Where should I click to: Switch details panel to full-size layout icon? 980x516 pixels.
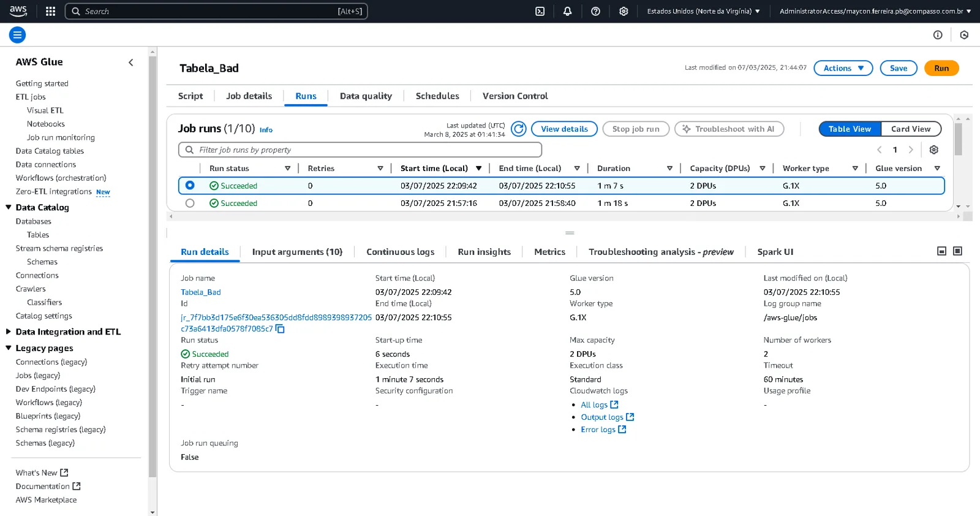958,251
